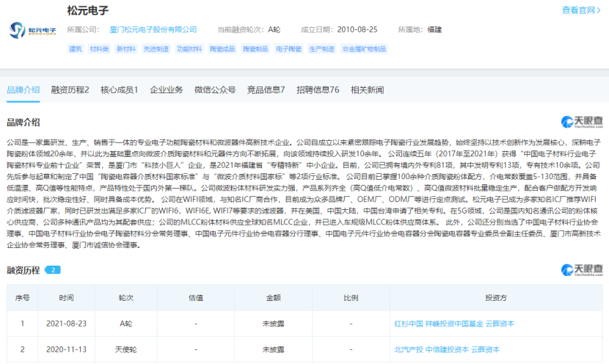Screen dimensions: 609x364
Task: Click the 品牌介绍 section heading
Action: (x=23, y=123)
